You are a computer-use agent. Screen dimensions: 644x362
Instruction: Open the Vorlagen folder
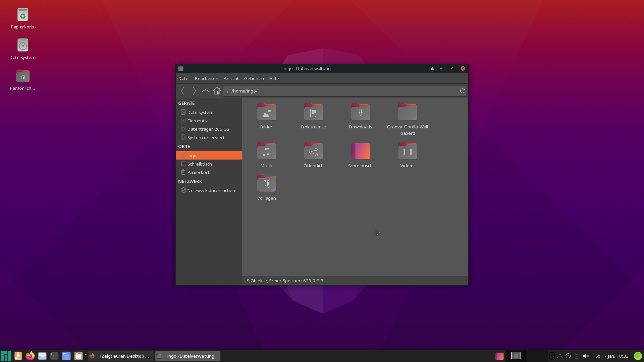266,187
